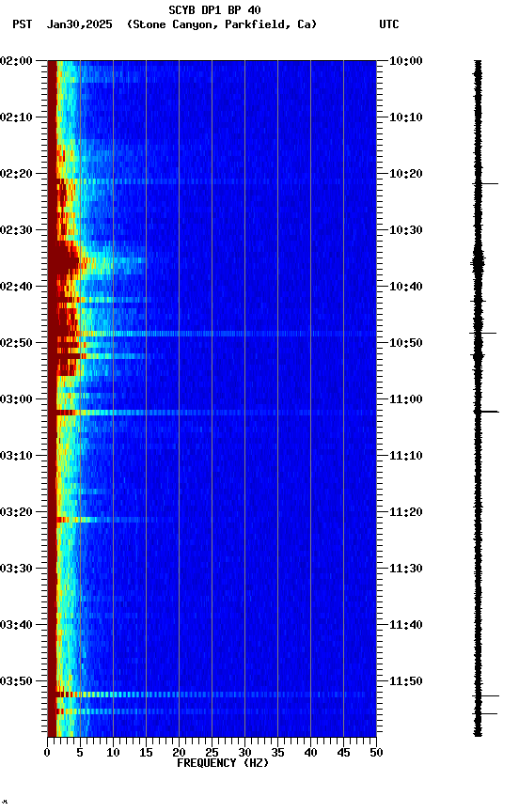Image resolution: width=519 pixels, height=812 pixels.
Task: Click the 11:20 UTC time label
Action: [406, 512]
